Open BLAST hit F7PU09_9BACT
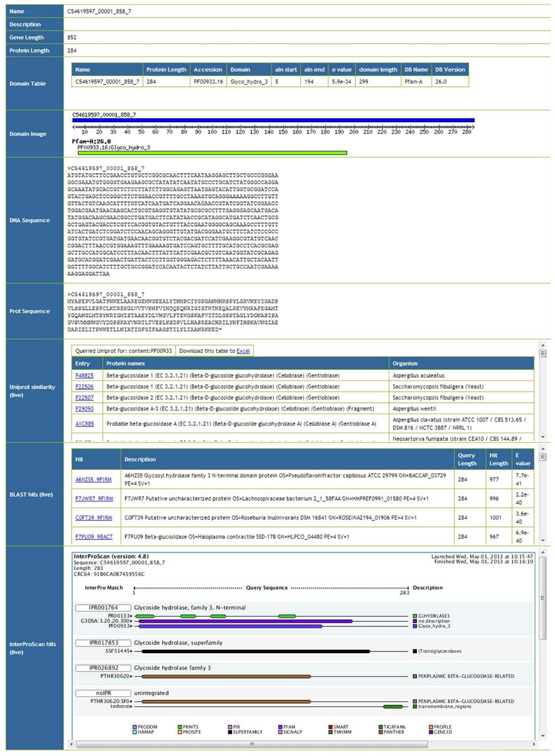The height and width of the screenshot is (756, 555). click(94, 536)
